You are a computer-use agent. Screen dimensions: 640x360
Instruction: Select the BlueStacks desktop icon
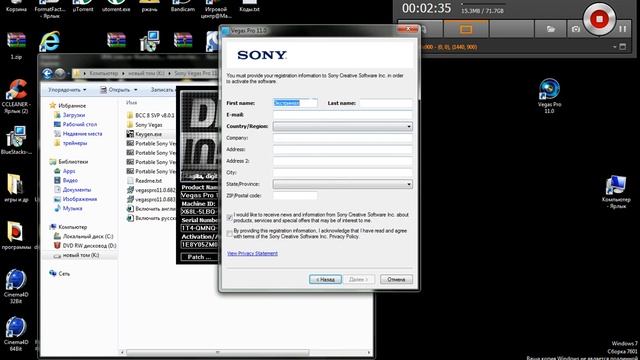coord(16,140)
